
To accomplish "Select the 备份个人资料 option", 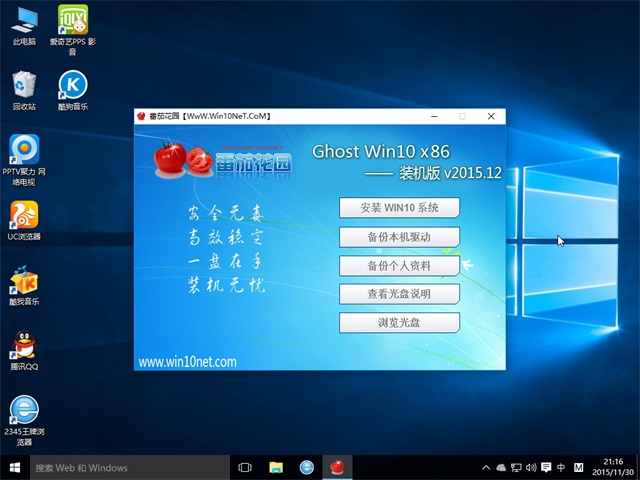I will tap(399, 266).
